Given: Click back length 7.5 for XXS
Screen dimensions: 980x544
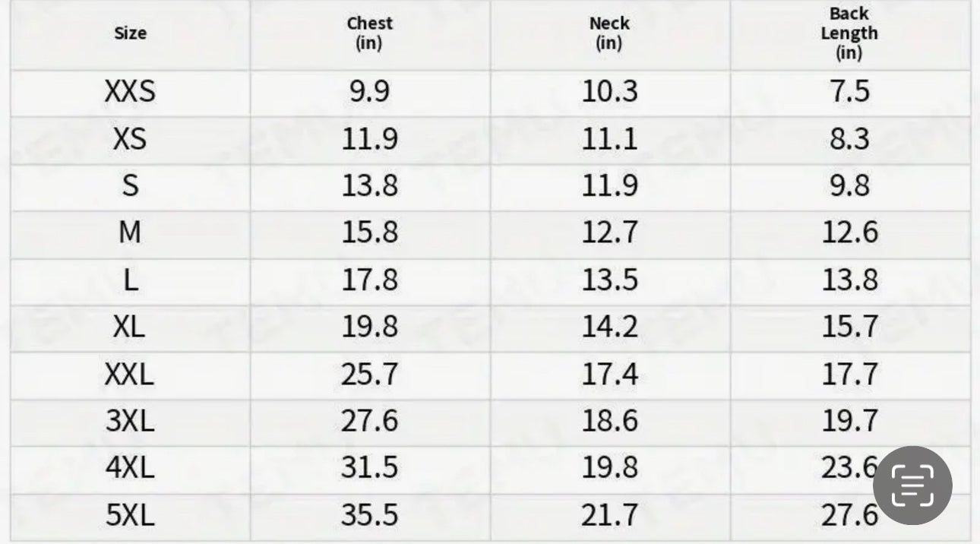Looking at the screenshot, I should tap(849, 92).
